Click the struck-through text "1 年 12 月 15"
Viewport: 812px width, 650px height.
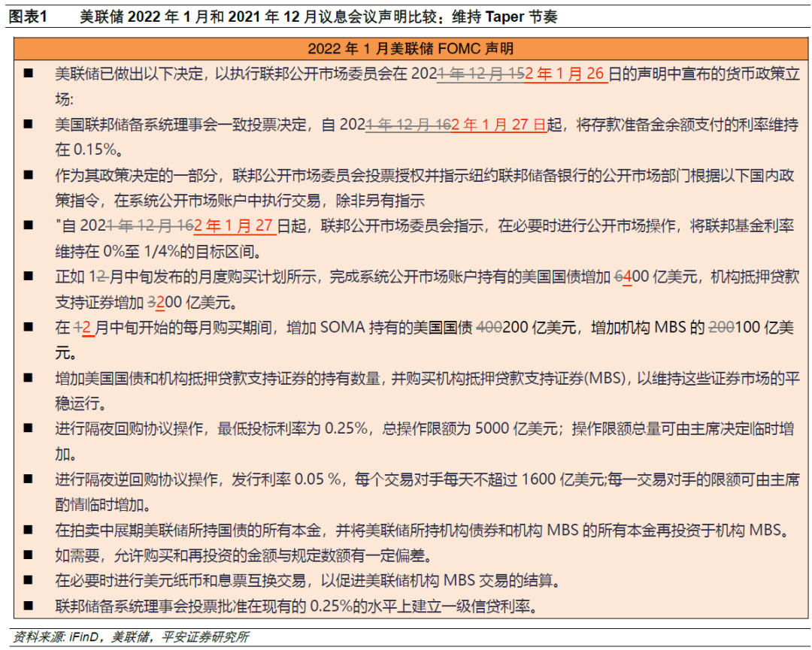481,74
